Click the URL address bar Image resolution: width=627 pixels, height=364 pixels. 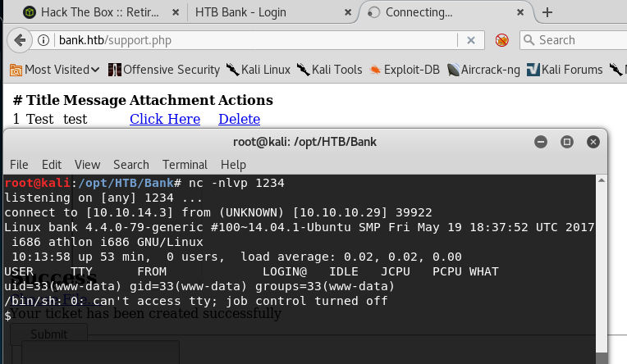tap(246, 40)
